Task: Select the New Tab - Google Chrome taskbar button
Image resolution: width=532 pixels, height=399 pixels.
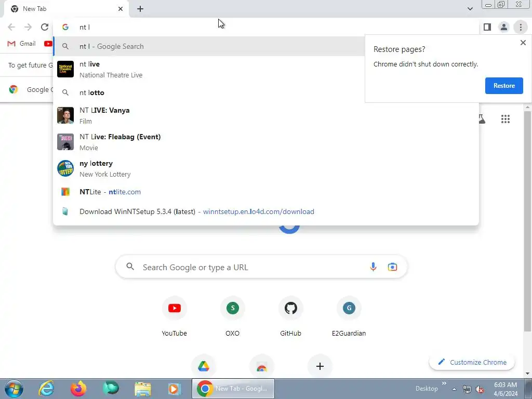Action: pos(233,389)
